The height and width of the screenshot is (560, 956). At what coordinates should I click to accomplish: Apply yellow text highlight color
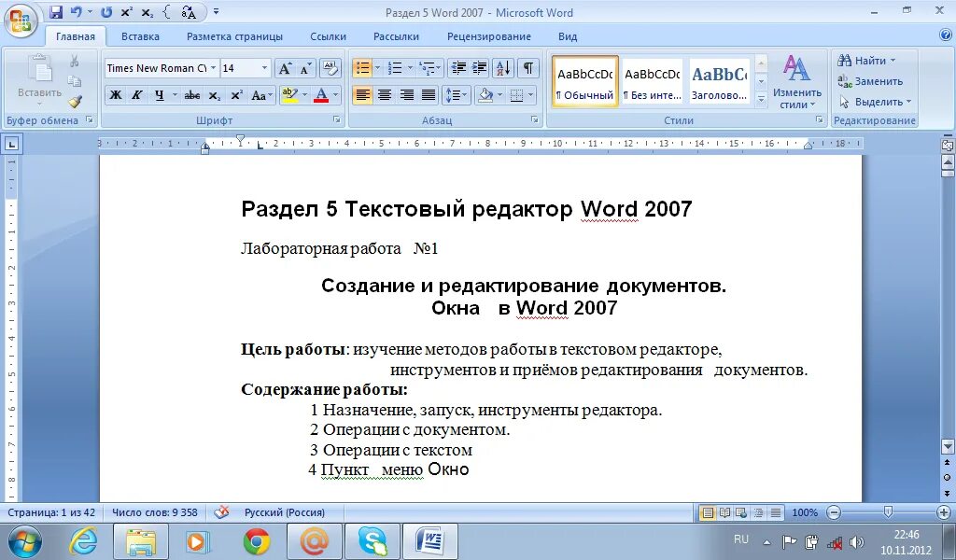pos(289,95)
